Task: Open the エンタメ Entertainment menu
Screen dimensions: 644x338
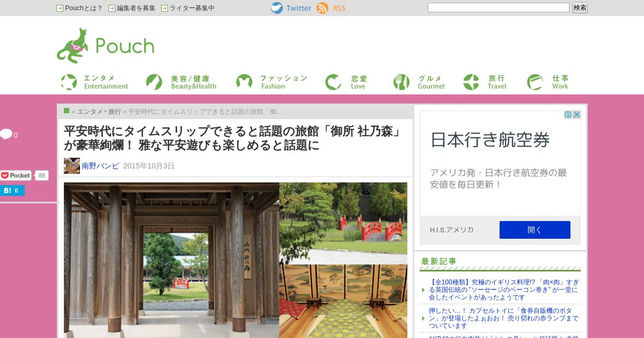Action: [94, 82]
